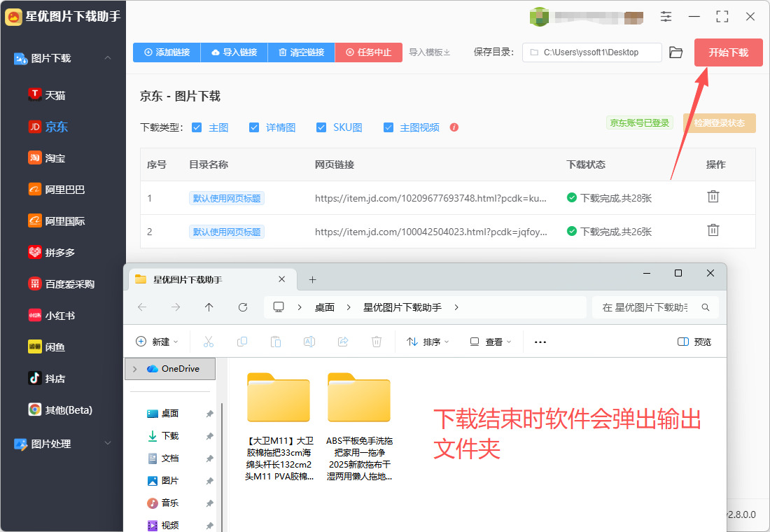Toggle the 主图视频 checkbox

pyautogui.click(x=388, y=127)
